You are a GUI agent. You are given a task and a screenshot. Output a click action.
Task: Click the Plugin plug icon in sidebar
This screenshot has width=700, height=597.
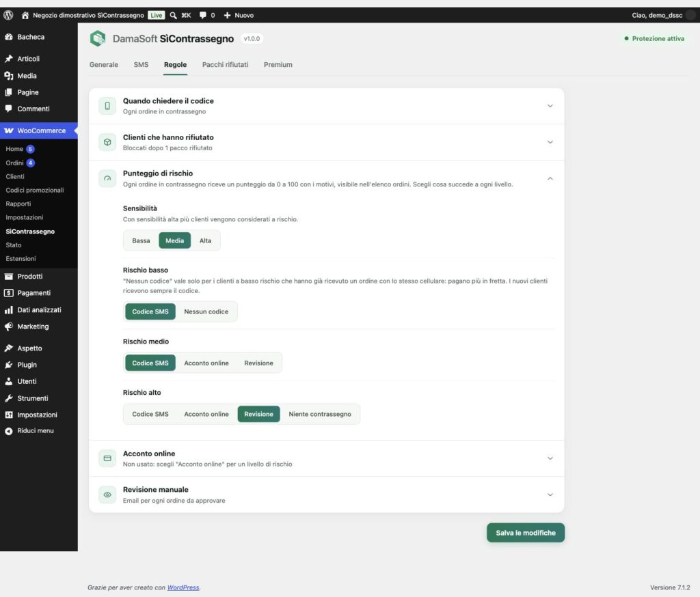8,365
